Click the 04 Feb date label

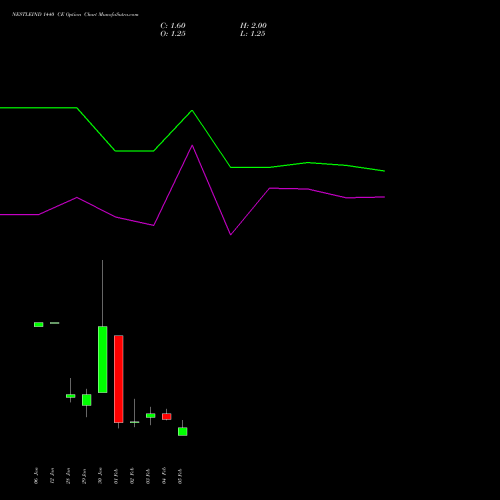(164, 476)
